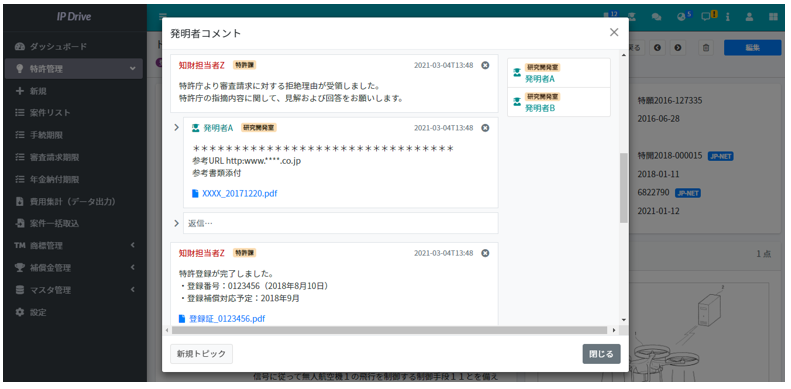Click JP-NET badge beside 6822790
The image size is (791, 389).
[x=688, y=193]
